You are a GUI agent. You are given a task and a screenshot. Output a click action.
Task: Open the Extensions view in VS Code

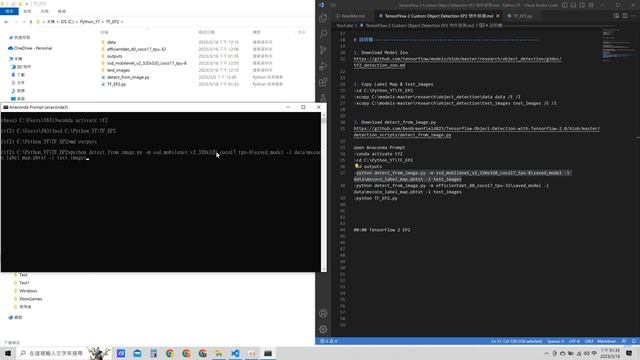pos(323,82)
